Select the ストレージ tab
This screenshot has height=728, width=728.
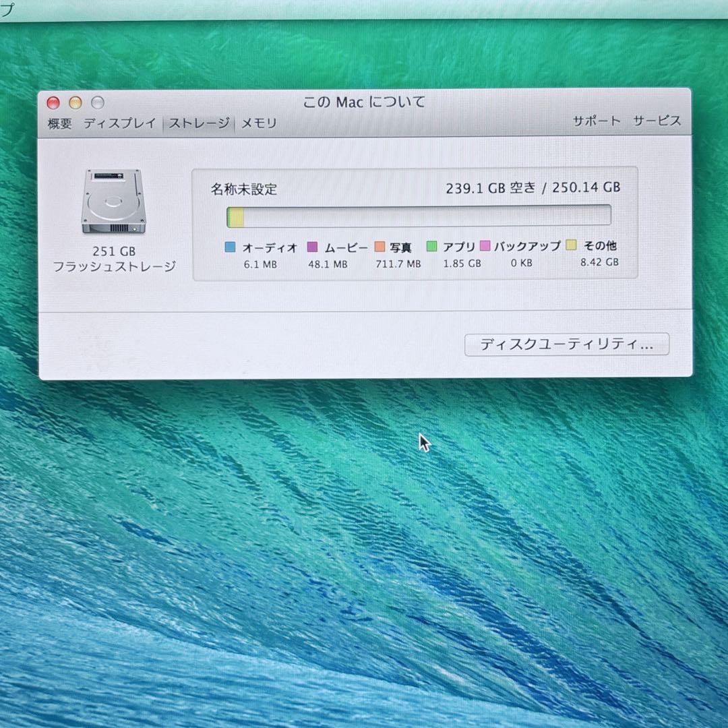point(201,124)
